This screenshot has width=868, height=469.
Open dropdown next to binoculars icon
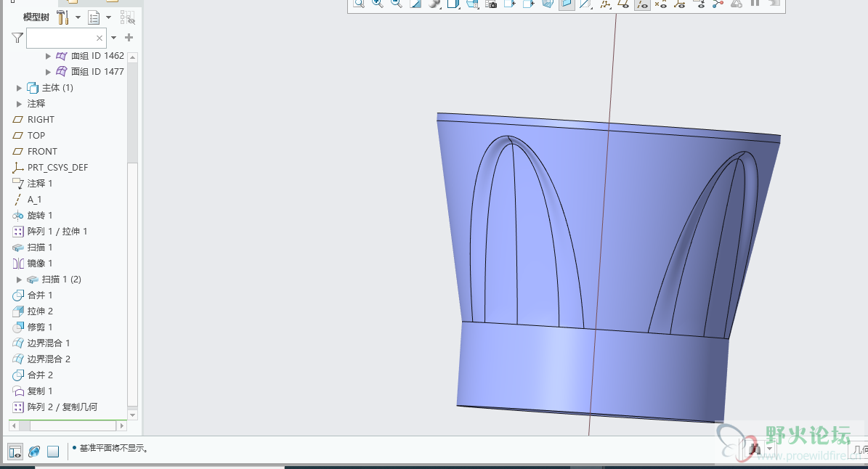(x=769, y=449)
